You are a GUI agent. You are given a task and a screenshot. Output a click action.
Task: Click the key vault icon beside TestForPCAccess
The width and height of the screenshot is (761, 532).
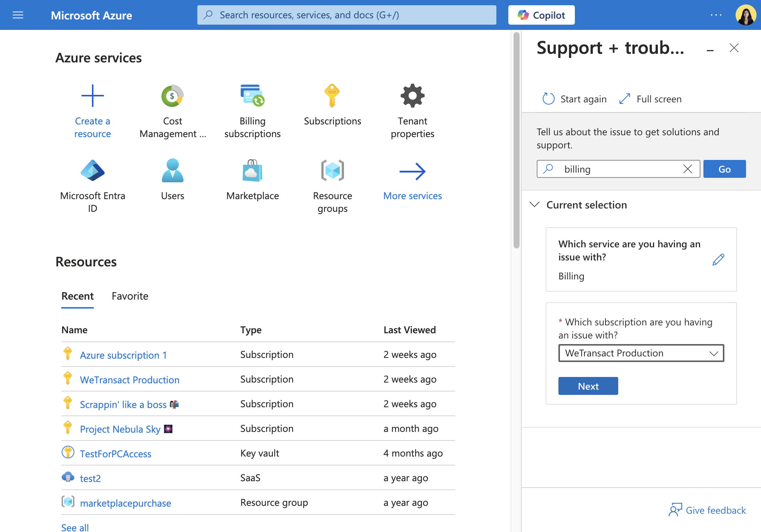pos(68,452)
